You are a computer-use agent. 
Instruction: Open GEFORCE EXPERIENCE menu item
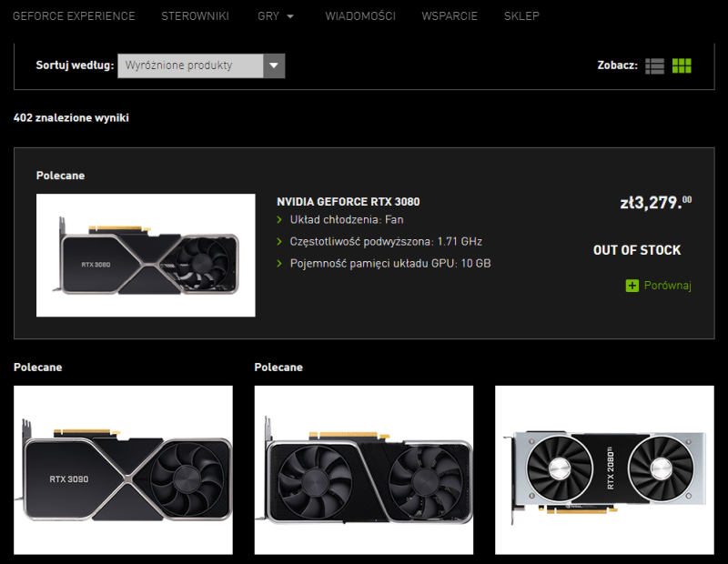74,16
